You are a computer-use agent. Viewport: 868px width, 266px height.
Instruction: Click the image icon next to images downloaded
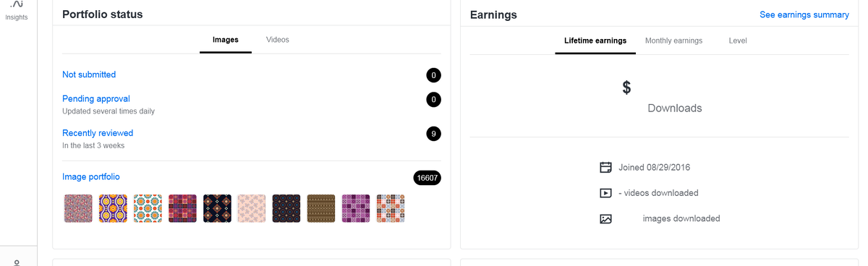(x=606, y=218)
